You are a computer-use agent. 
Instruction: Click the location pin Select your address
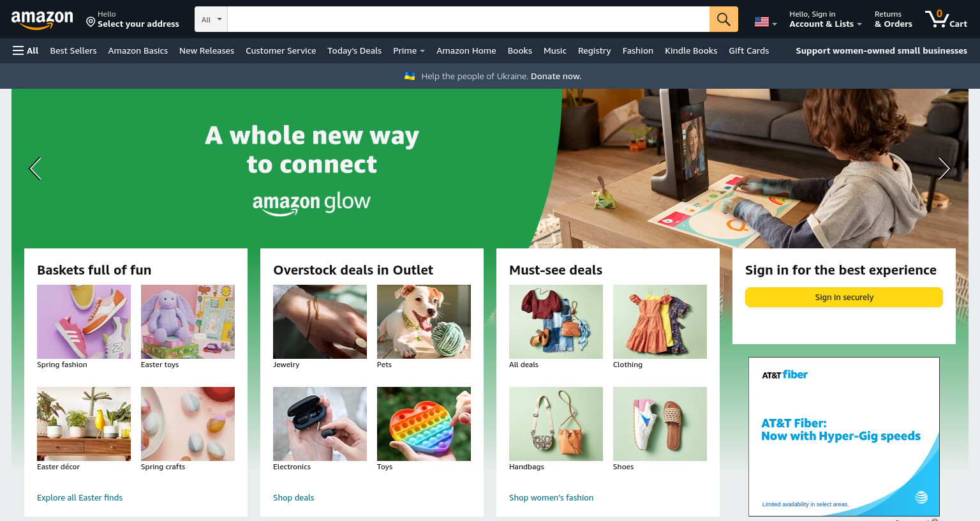tap(133, 19)
